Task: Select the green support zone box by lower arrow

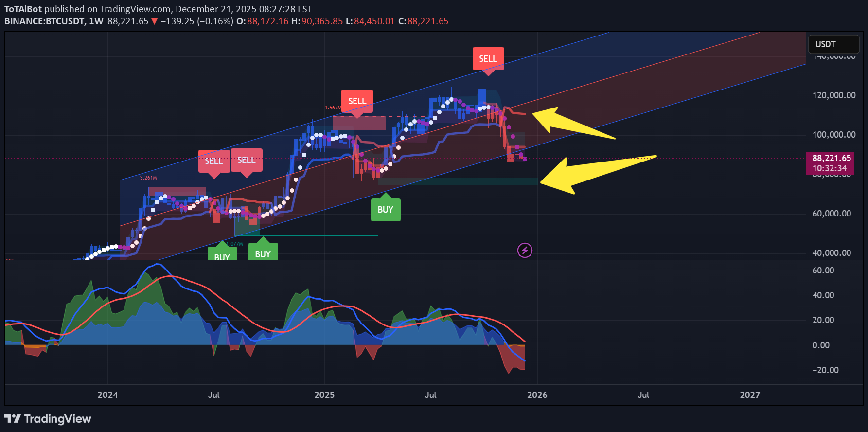Action: coord(457,181)
